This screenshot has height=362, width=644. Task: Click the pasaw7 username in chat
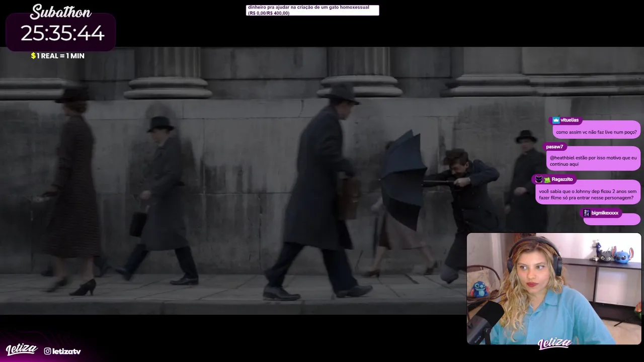(x=554, y=147)
